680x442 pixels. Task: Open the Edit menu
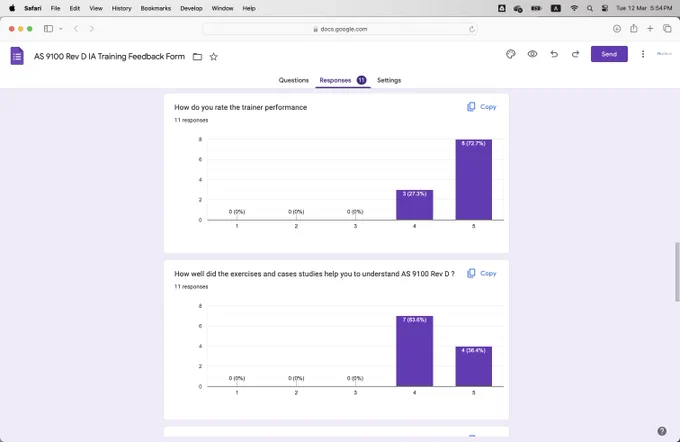[75, 8]
